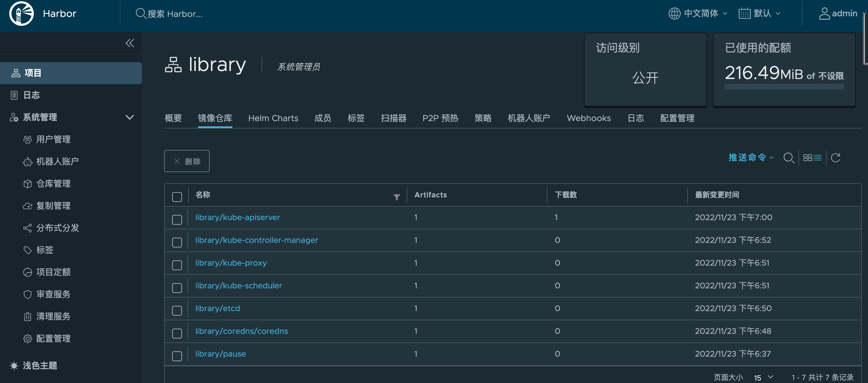Expand the 推送命令 dropdown

[751, 157]
